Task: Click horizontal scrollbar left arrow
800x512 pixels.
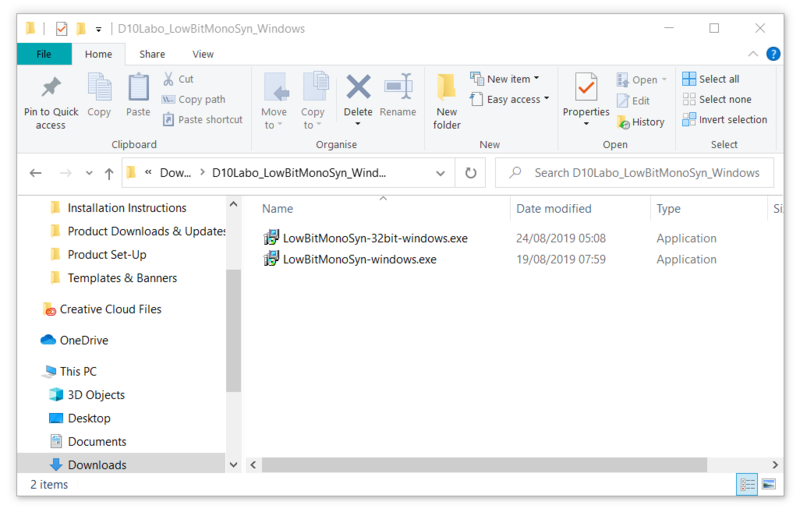Action: pos(253,465)
